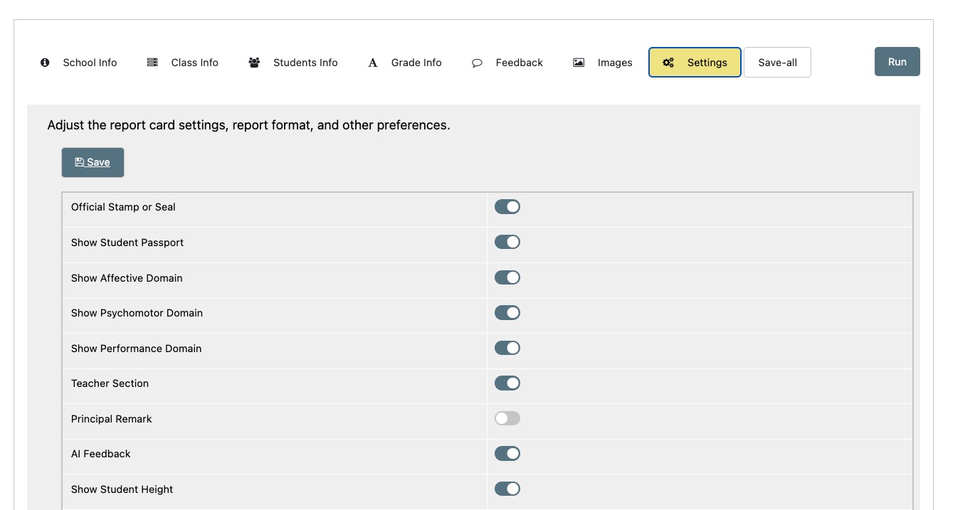980x510 pixels.
Task: Select the list icon next to Class Info
Action: (152, 63)
